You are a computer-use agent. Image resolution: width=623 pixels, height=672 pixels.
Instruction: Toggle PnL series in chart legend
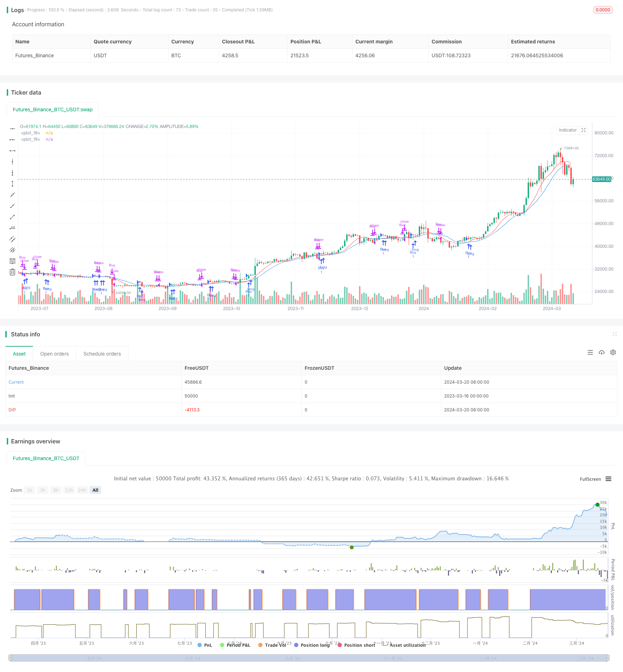pos(205,645)
